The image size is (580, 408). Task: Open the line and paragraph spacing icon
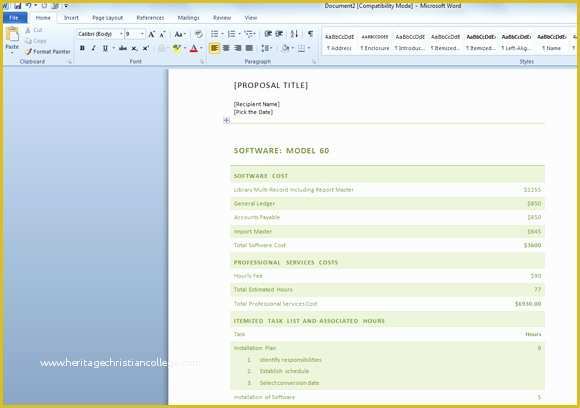pyautogui.click(x=265, y=48)
